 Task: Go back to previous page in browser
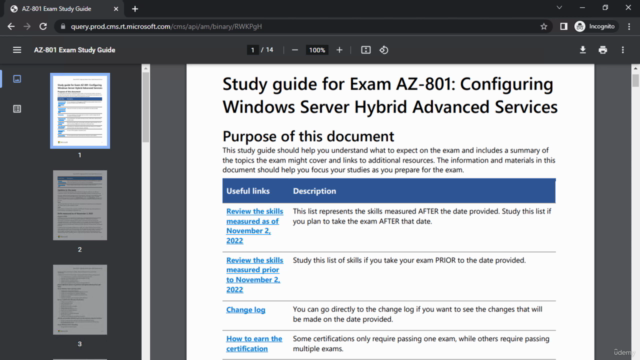tap(11, 27)
